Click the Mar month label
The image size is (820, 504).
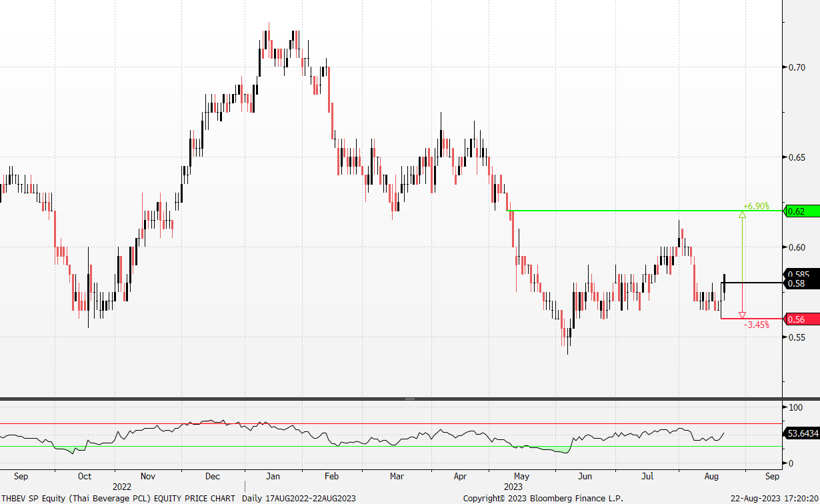(397, 477)
